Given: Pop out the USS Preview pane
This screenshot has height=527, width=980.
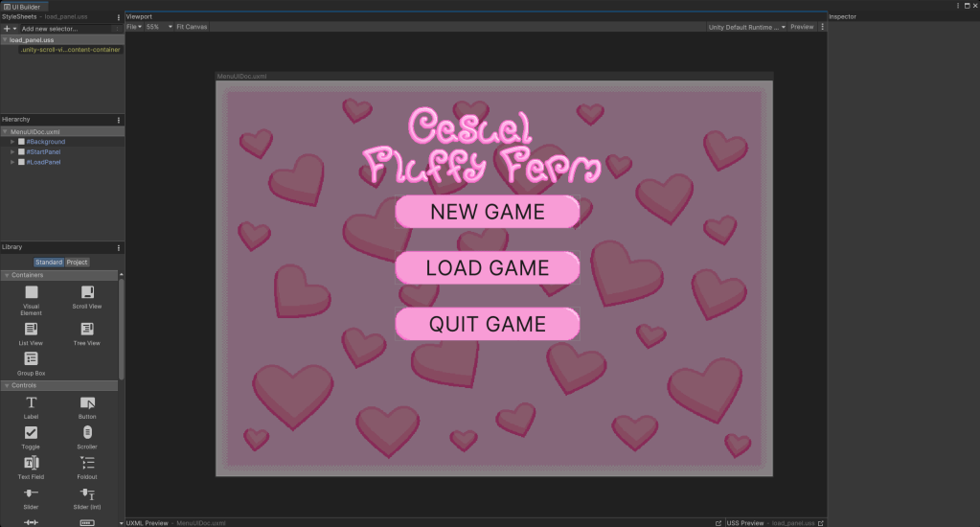Looking at the screenshot, I should pyautogui.click(x=821, y=523).
